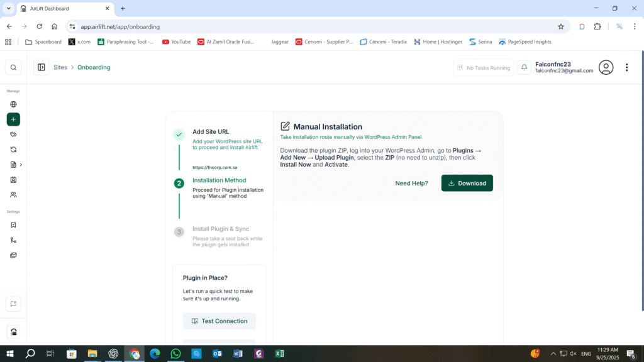Open a new browser tab
The width and height of the screenshot is (644, 362).
click(x=123, y=8)
